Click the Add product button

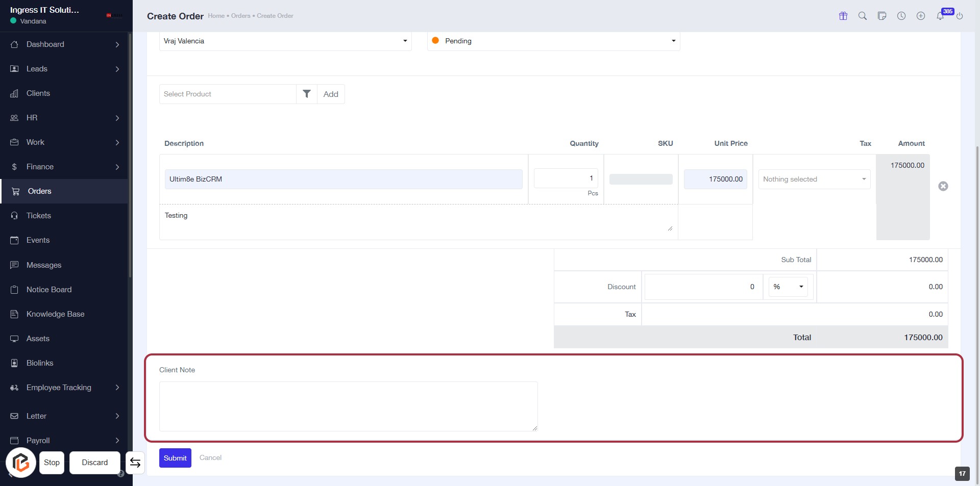click(331, 94)
